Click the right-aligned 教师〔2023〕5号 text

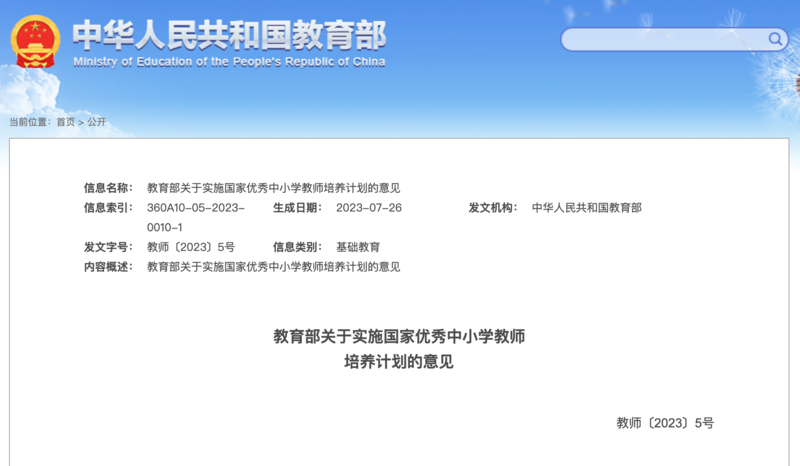(665, 423)
